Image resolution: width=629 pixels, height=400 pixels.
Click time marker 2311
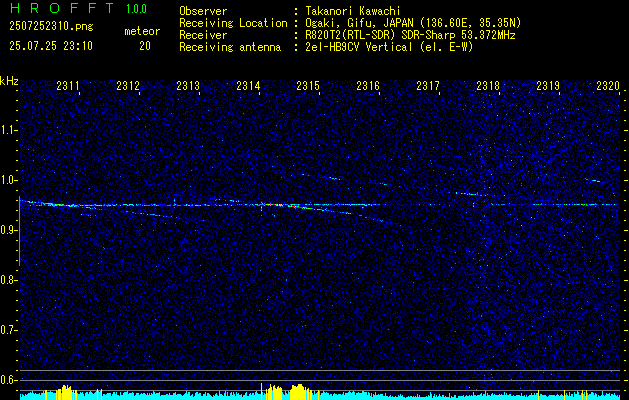68,85
